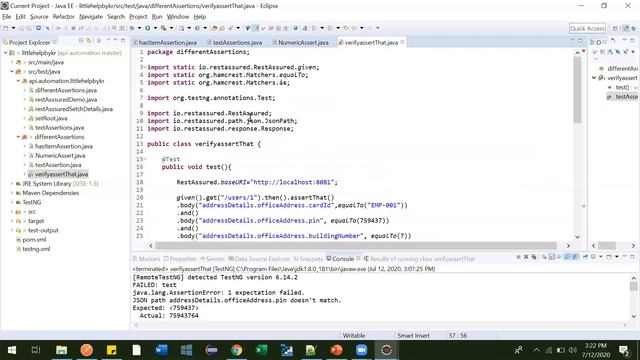640x360 pixels.
Task: Click the editor vertical scrollbar thumb
Action: [x=577, y=90]
